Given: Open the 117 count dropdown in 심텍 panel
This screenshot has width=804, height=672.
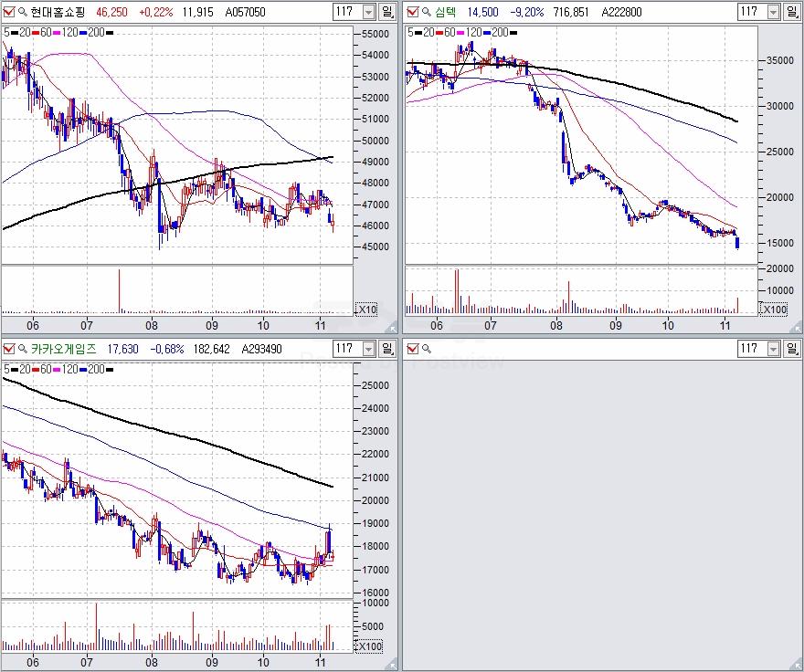Looking at the screenshot, I should (x=772, y=12).
